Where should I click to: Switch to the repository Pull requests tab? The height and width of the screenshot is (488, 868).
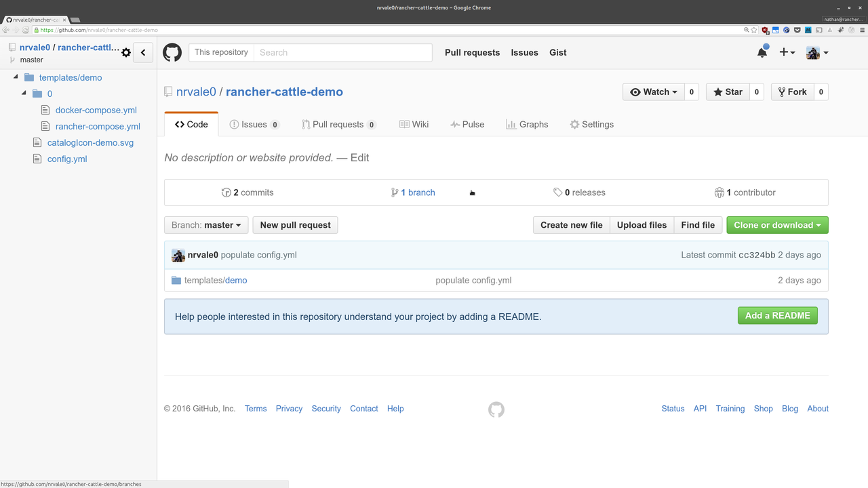coord(339,124)
